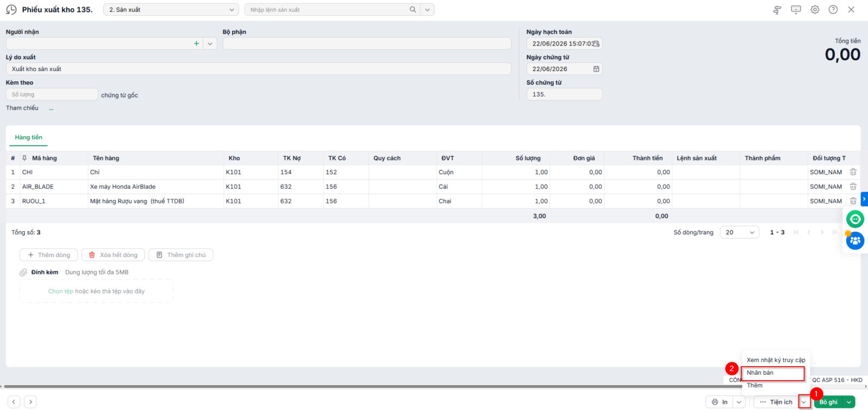The image size is (868, 410).
Task: Open the green chat support icon
Action: (856, 219)
